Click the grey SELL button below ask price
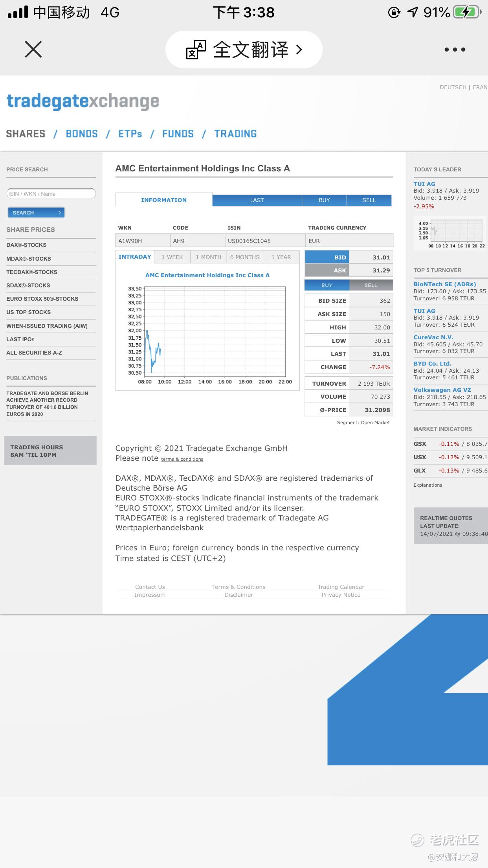This screenshot has height=868, width=488. coord(371,285)
